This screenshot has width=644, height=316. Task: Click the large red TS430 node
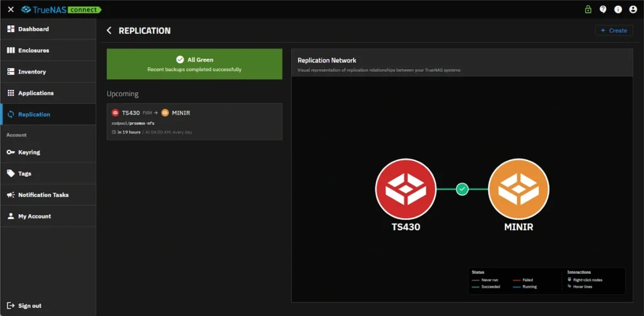406,189
